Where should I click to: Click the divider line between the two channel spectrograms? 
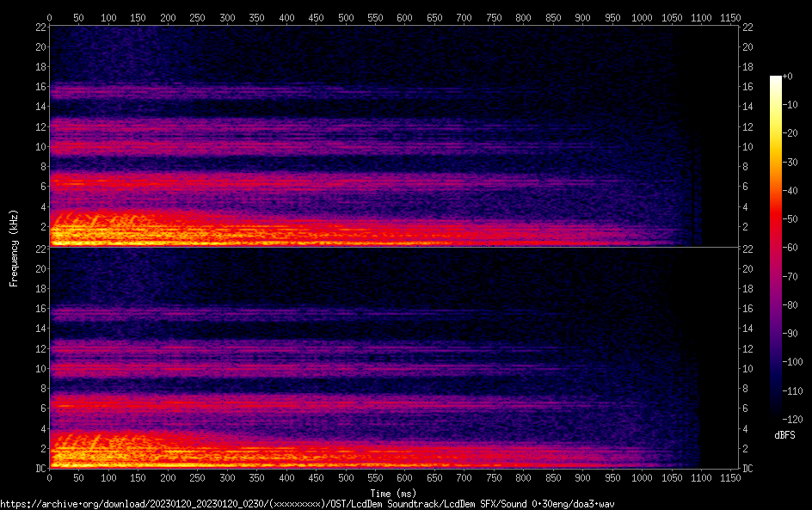(392, 247)
